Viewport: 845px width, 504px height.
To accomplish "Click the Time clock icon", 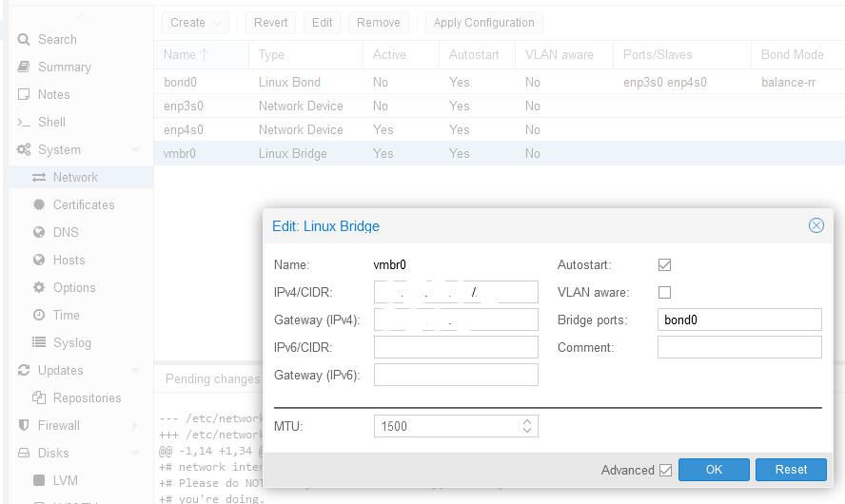I will [x=39, y=315].
